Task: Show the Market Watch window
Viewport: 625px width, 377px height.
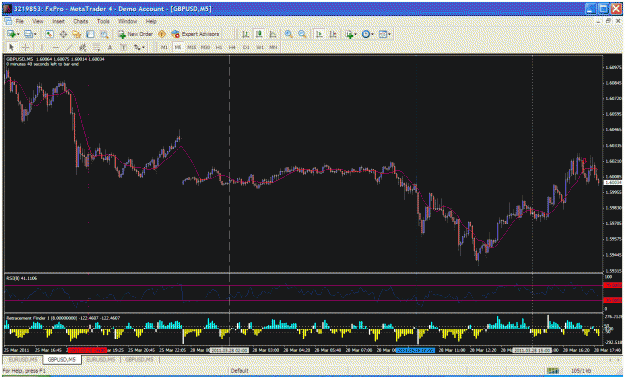Action: (49, 34)
